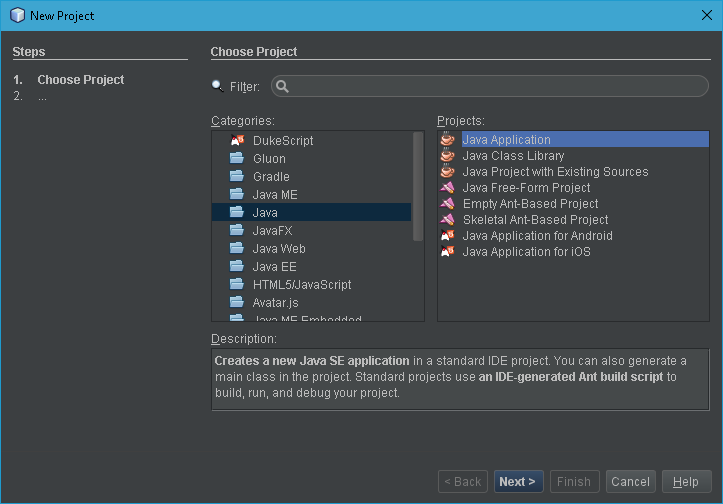Screen dimensions: 723x504
Task: Choose Skeletal Ant-Based Project
Action: click(535, 220)
